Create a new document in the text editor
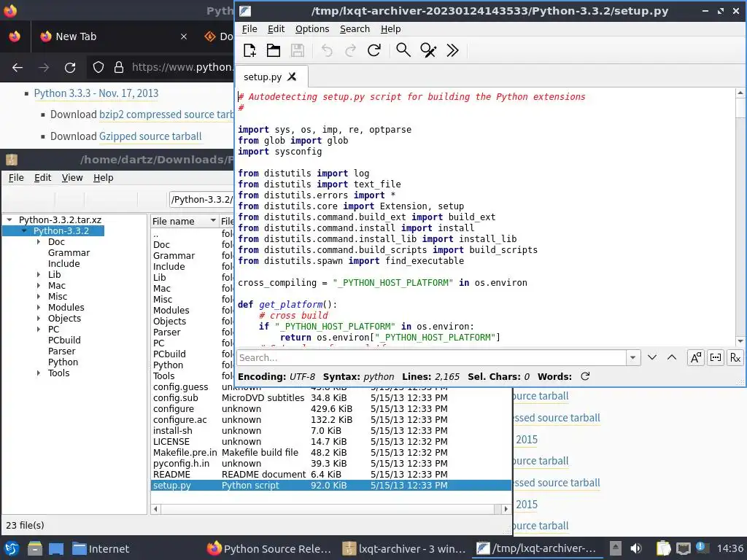 point(249,50)
